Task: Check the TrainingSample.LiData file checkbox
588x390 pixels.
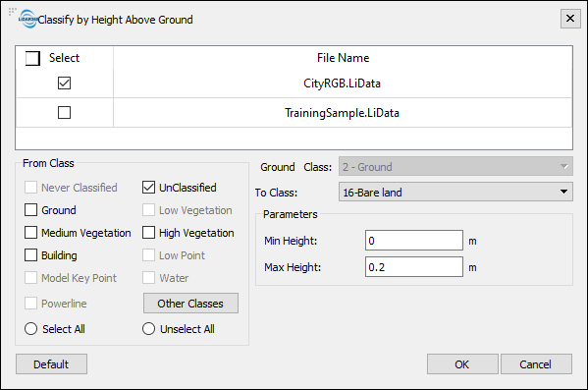Action: [x=64, y=112]
